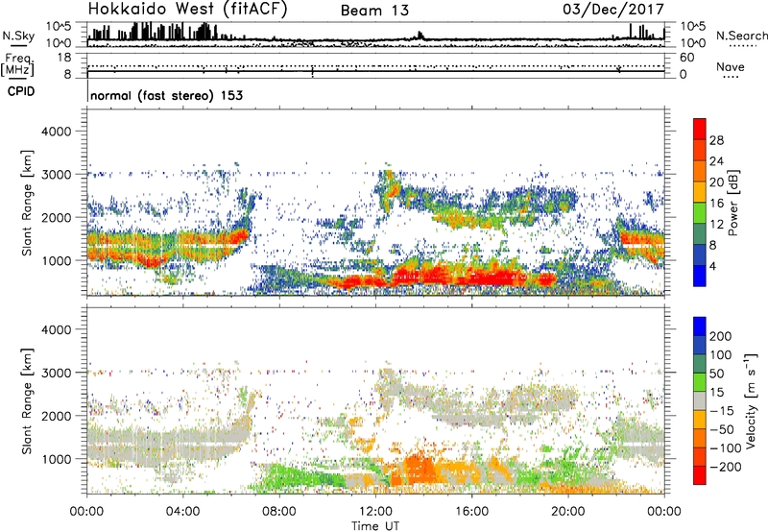The height and width of the screenshot is (532, 768).
Task: Click the blue top segment of Velocity color bar
Action: click(x=700, y=326)
